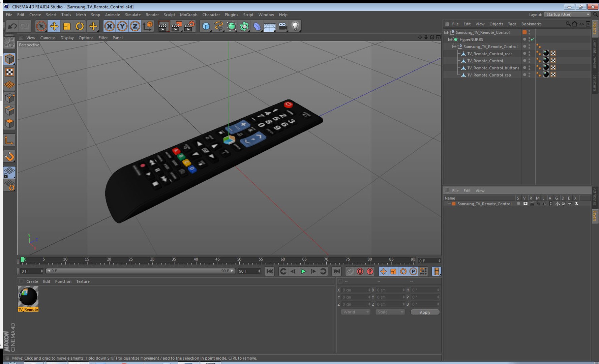Image resolution: width=599 pixels, height=364 pixels.
Task: Enable Polygons mode
Action: [9, 123]
